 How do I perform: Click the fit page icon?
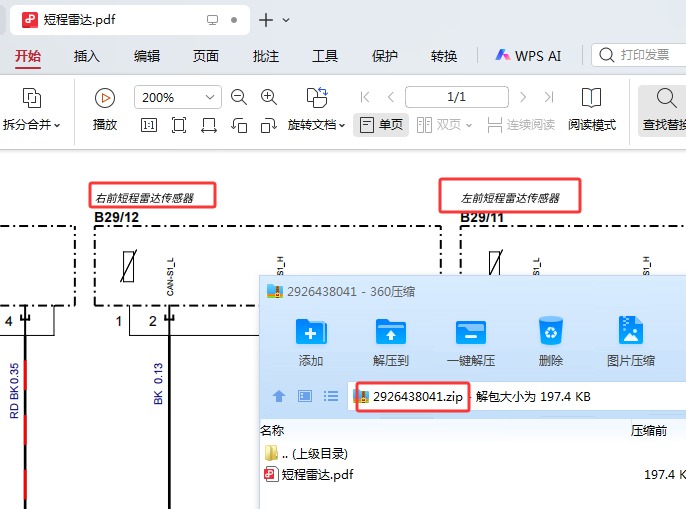[x=178, y=126]
